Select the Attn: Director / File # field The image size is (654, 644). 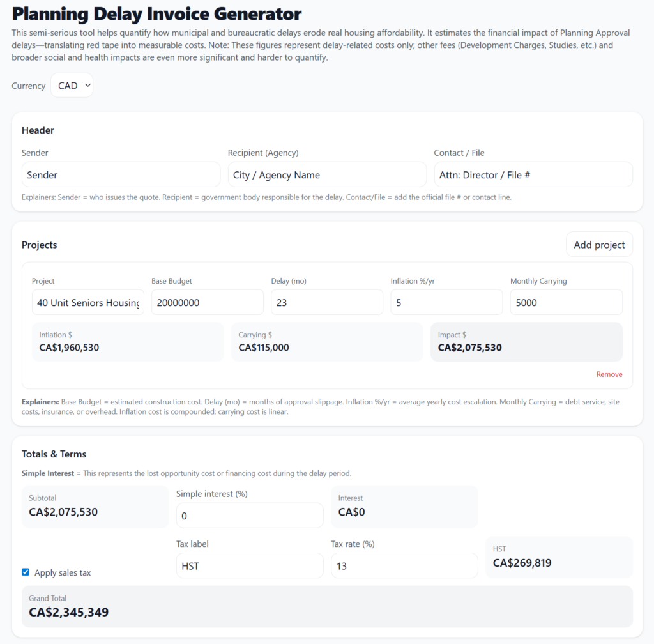533,174
